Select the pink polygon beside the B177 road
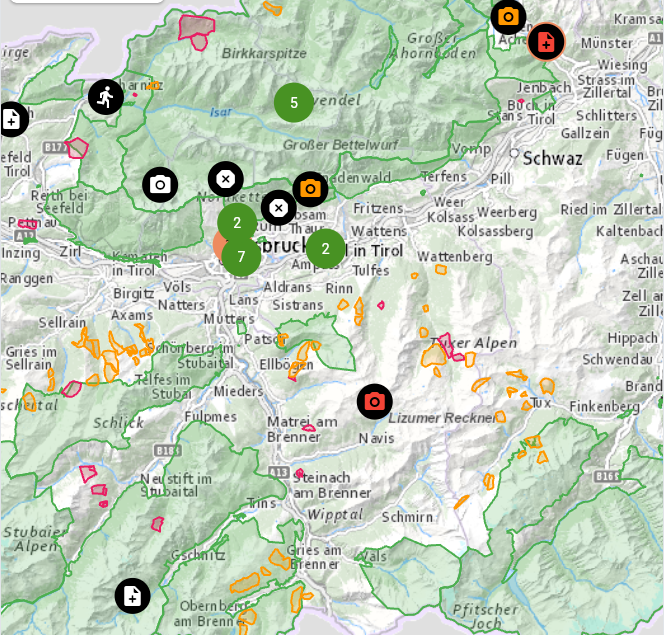This screenshot has height=635, width=664. tap(76, 148)
